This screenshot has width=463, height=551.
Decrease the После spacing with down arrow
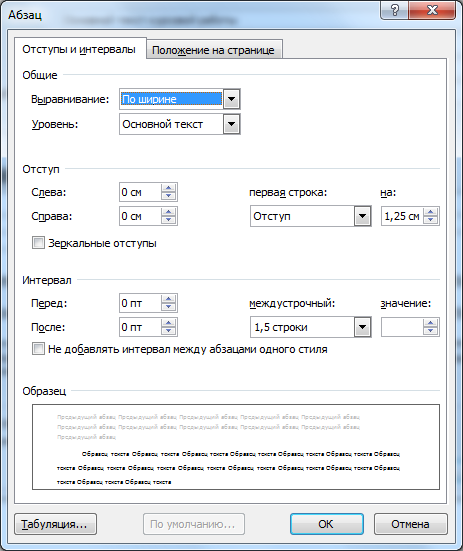point(169,331)
